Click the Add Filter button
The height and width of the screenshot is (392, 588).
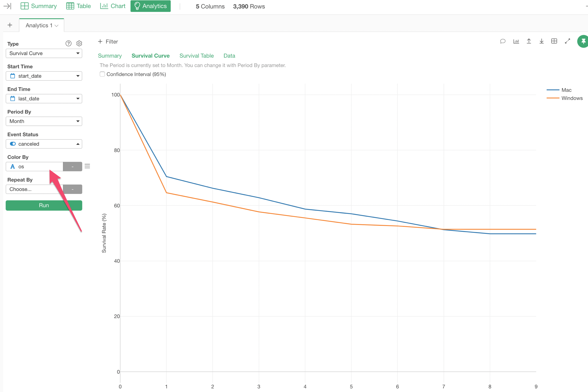click(108, 42)
